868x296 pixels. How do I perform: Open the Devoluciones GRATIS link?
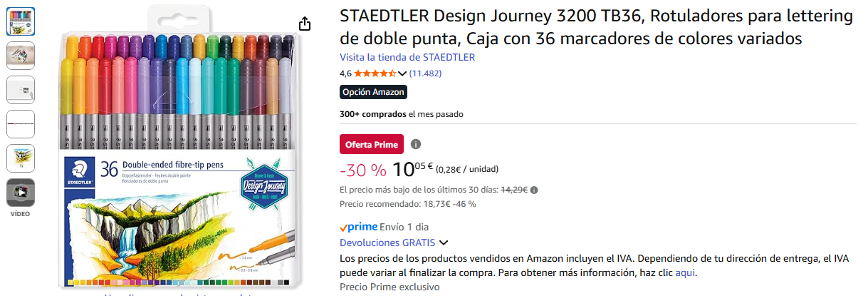point(387,243)
